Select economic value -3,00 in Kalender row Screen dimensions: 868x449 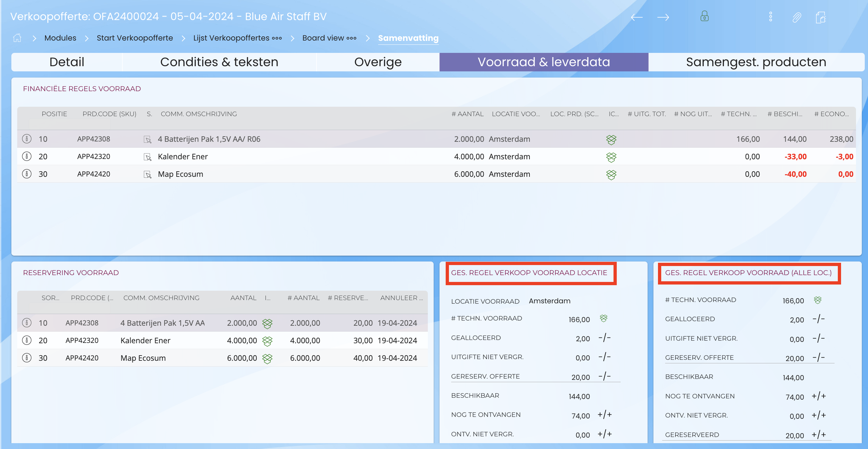click(x=844, y=157)
